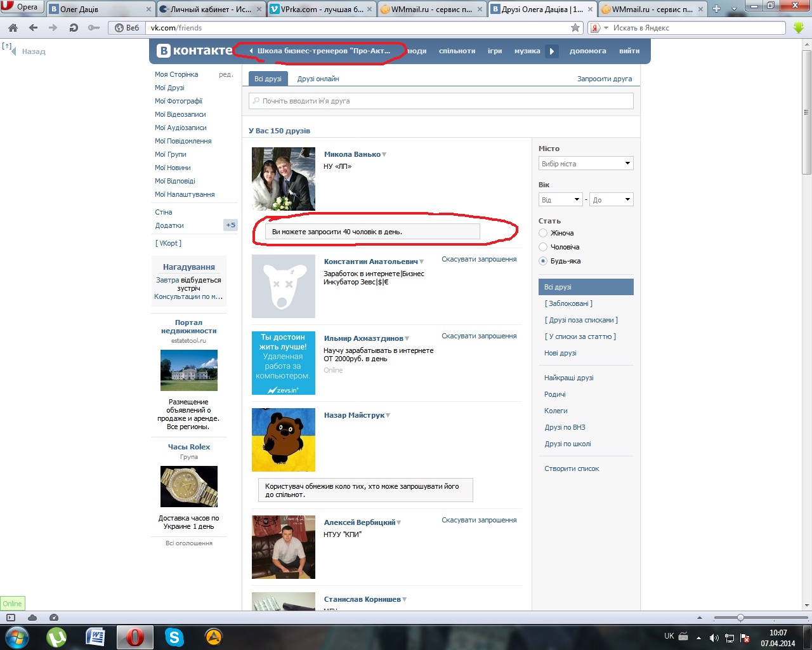Open музика in the VK header menu
This screenshot has width=812, height=650.
coord(527,51)
